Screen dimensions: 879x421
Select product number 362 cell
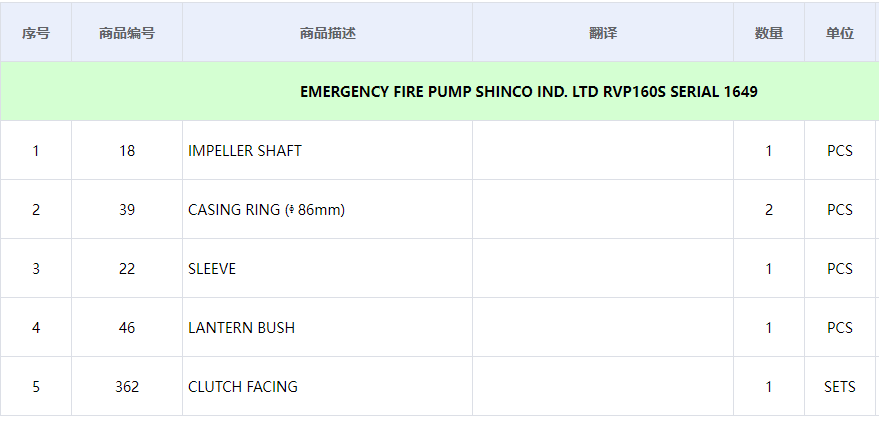coord(127,387)
